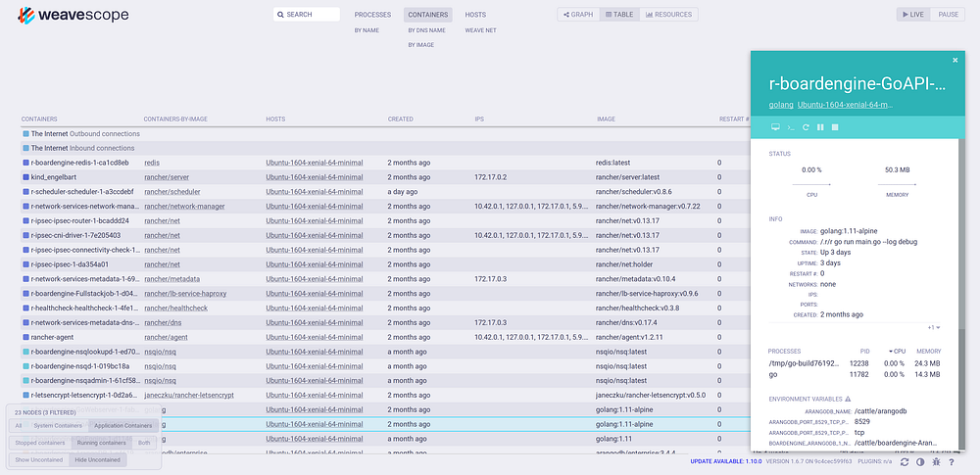This screenshot has width=980, height=475.
Task: Click the color square of r-boardengine-redis-1-ca1cd8eb
Action: click(25, 163)
